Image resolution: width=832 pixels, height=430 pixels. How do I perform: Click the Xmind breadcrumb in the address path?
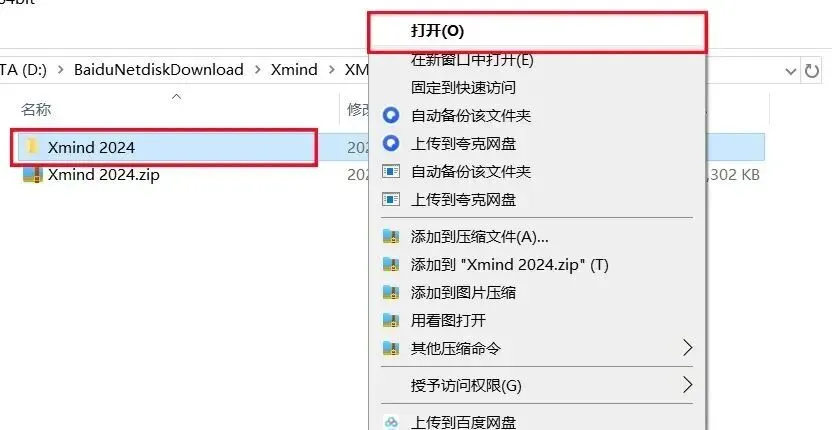(x=294, y=70)
